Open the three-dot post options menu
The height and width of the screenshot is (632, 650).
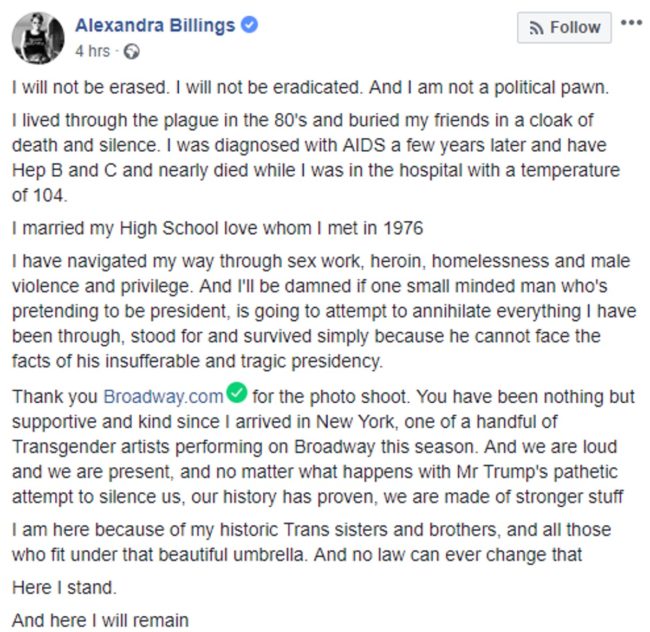click(630, 23)
